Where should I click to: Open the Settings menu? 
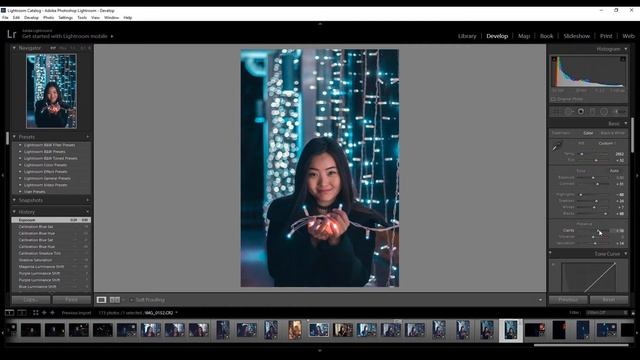(x=65, y=18)
